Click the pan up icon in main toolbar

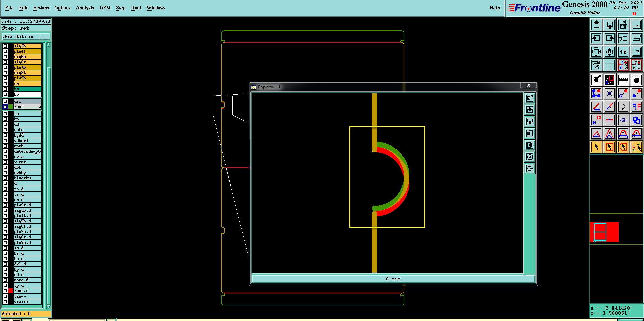596,25
